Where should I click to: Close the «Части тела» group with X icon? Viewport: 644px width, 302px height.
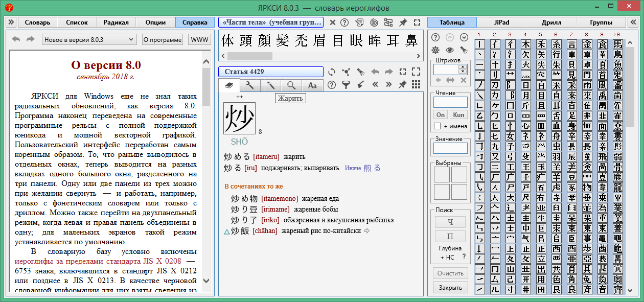click(x=332, y=22)
